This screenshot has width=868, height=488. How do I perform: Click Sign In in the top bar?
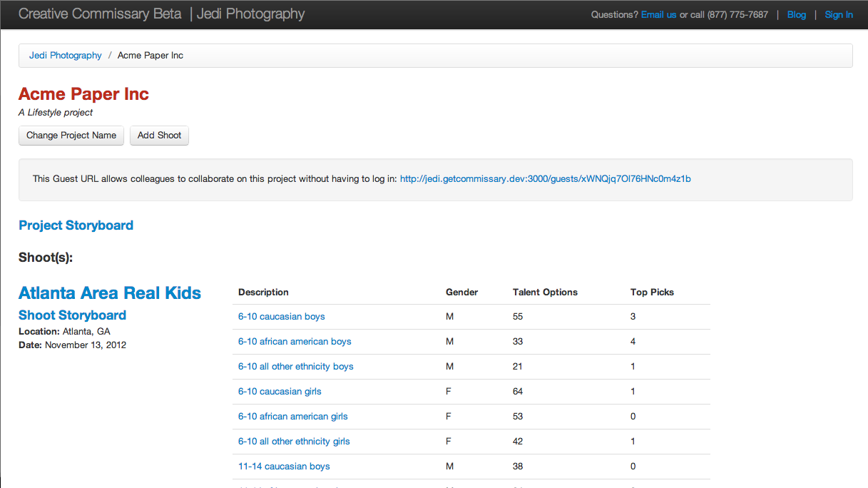click(x=839, y=15)
